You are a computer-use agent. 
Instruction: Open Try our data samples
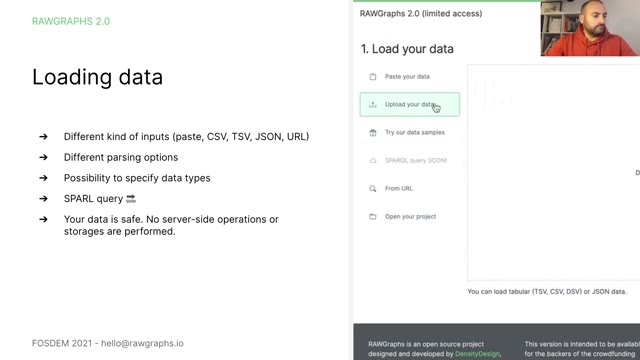pos(409,133)
